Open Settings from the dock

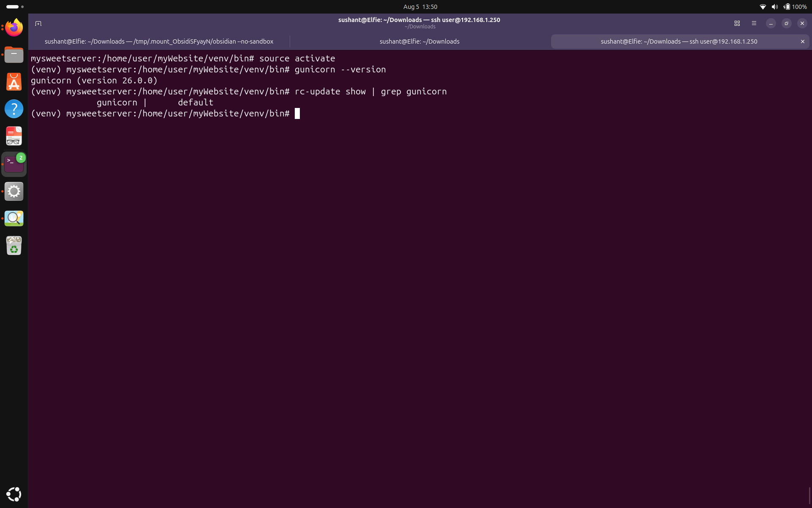pyautogui.click(x=14, y=191)
